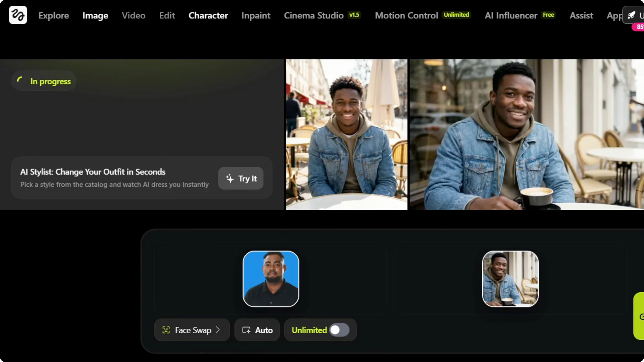Select the blue-background portrait thumbnail
The width and height of the screenshot is (644, 362).
271,279
